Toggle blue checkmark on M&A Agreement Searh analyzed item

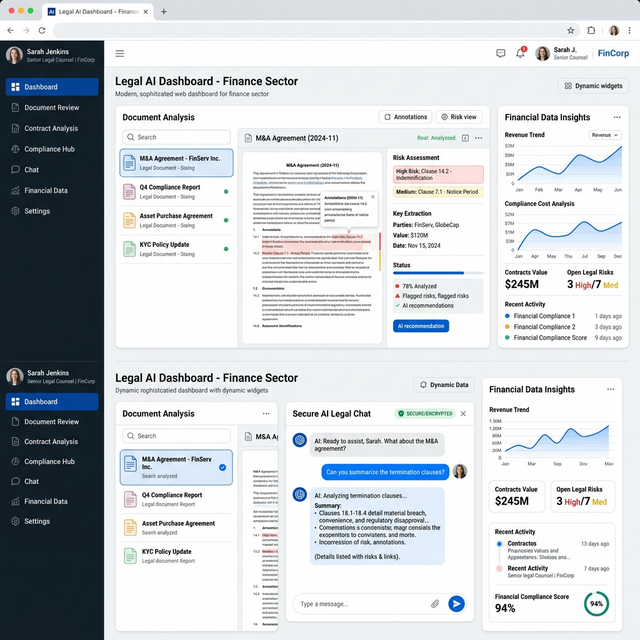222,467
